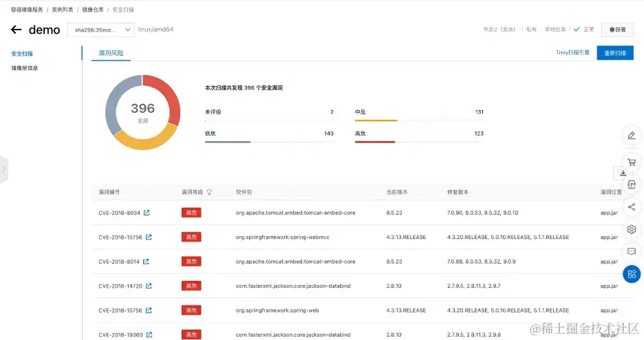Click the 高危 tag in CVE-2018-14720 row
Viewport: 644px width, 340px height.
tap(191, 286)
